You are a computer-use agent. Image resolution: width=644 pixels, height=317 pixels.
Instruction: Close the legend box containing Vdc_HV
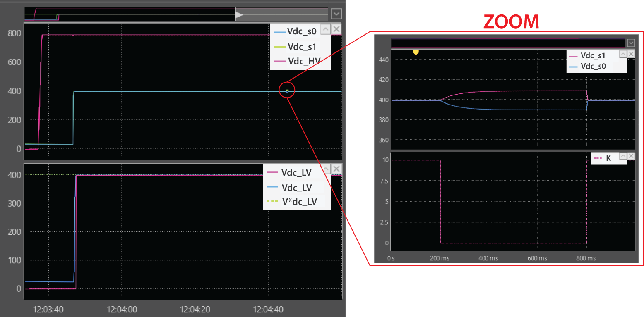[336, 29]
